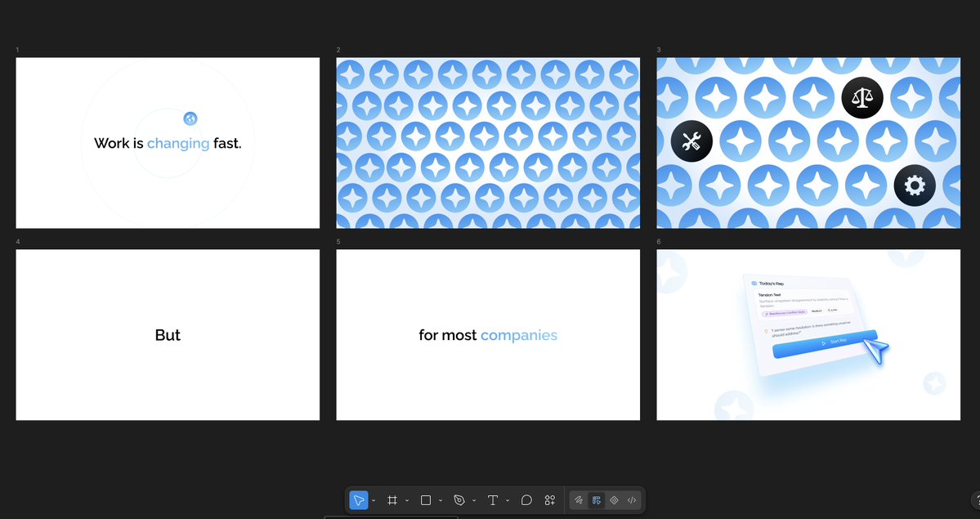Expand the Frame tool options dropdown

(407, 500)
